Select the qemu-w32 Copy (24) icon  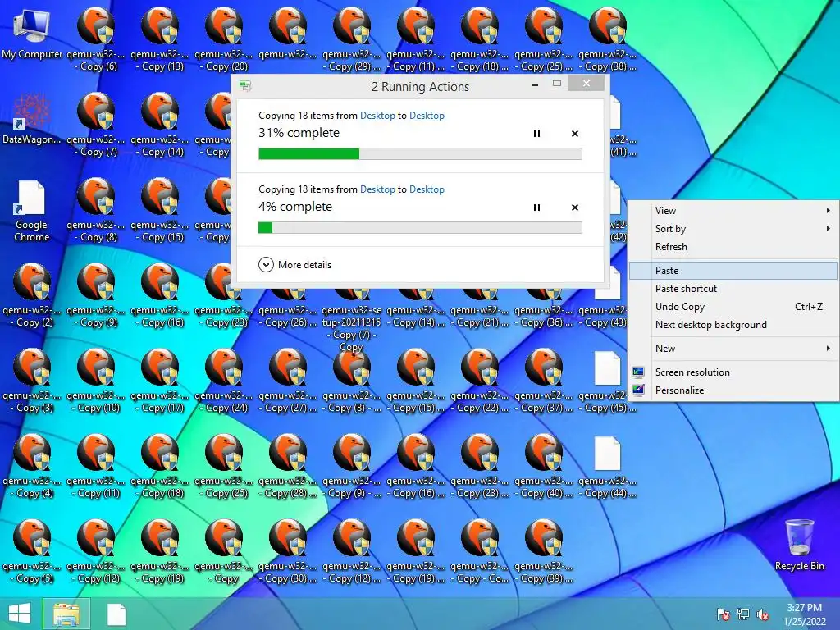[223, 381]
